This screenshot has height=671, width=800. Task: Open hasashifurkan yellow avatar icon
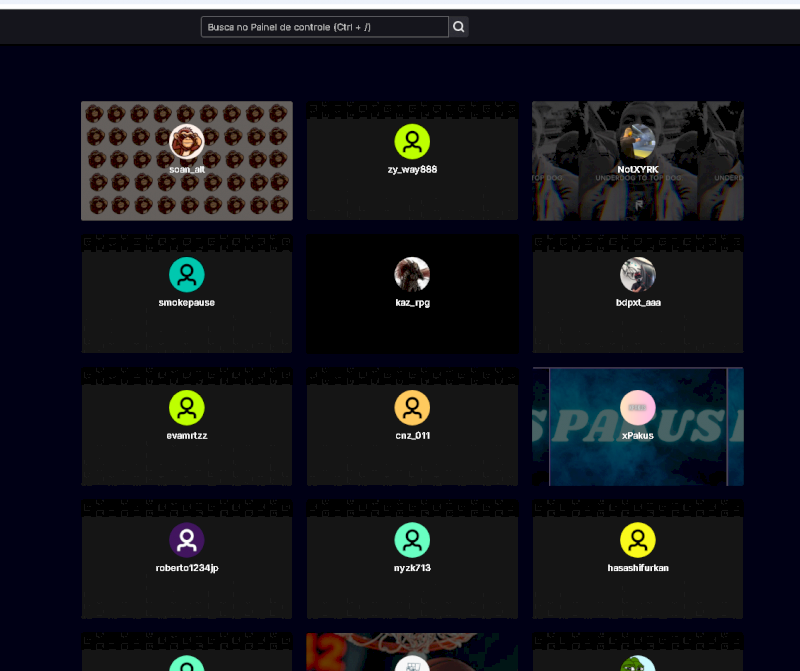[638, 540]
